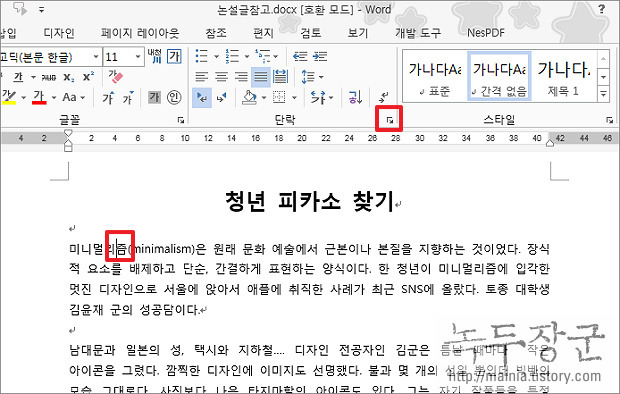Center-align the paragraph

221,77
